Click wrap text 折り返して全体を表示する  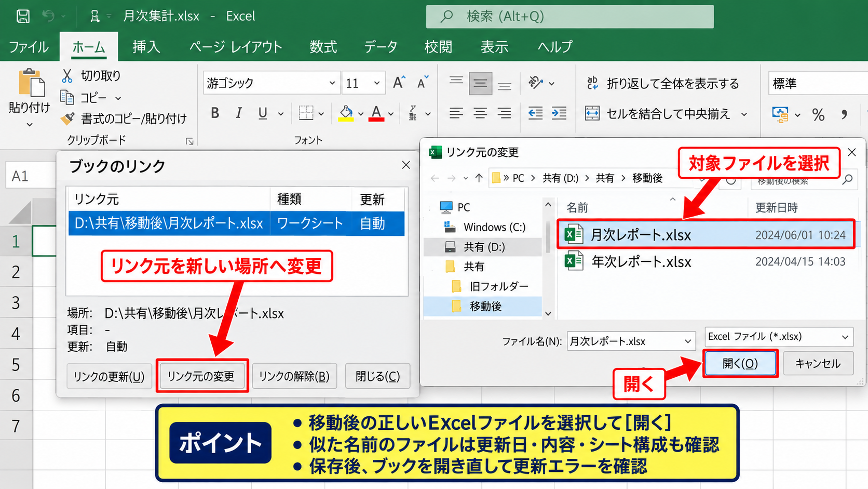[662, 83]
